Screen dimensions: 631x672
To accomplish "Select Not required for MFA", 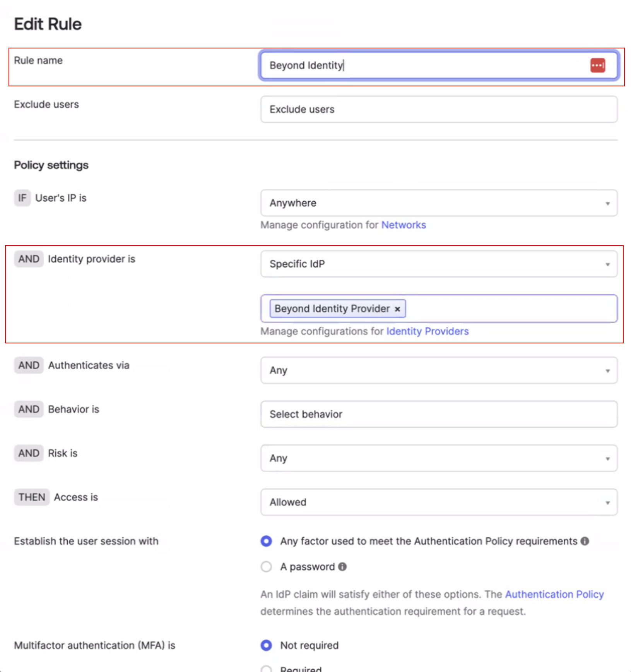I will (266, 645).
